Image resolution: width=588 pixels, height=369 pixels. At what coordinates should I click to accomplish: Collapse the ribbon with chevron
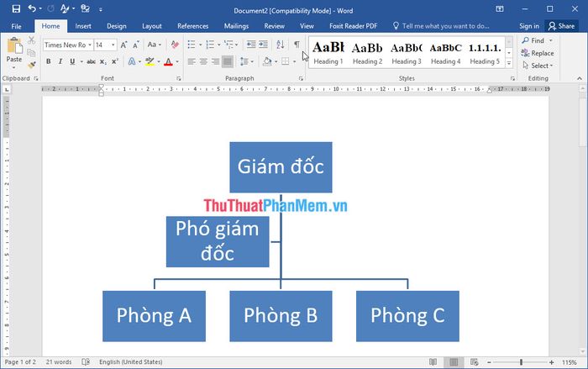click(580, 78)
